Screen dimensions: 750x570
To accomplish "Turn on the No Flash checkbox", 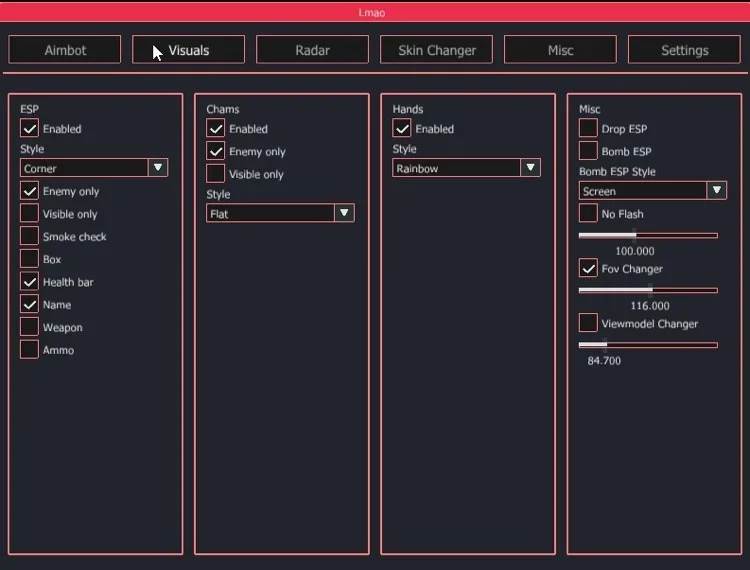I will 588,213.
